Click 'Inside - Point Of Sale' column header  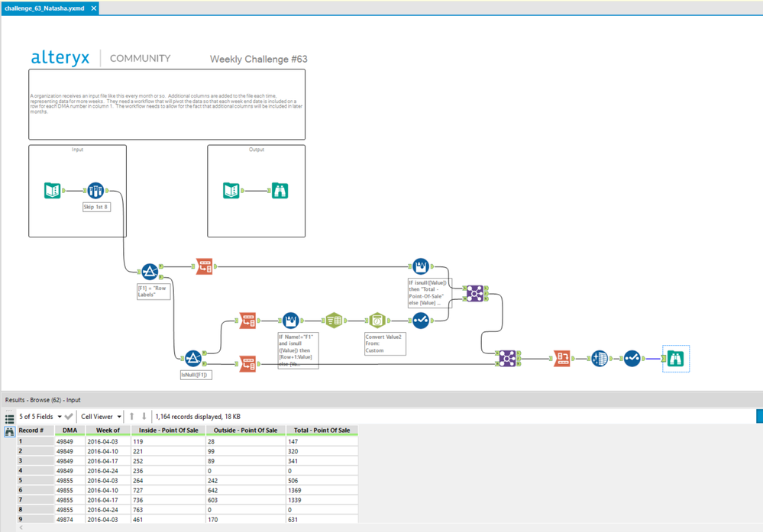click(168, 430)
